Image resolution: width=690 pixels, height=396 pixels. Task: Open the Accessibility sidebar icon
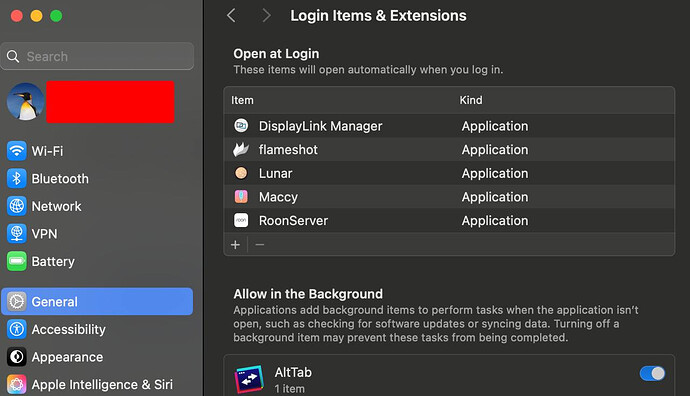pyautogui.click(x=17, y=329)
